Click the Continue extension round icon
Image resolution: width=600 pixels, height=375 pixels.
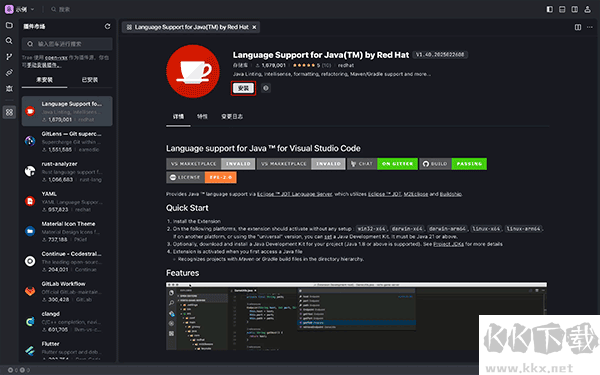coord(30,261)
